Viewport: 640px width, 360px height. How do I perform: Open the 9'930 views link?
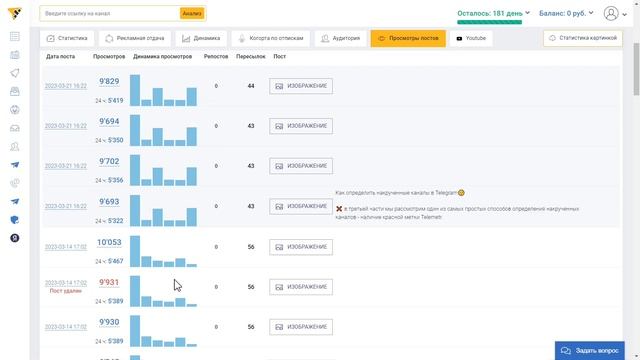coord(109,322)
